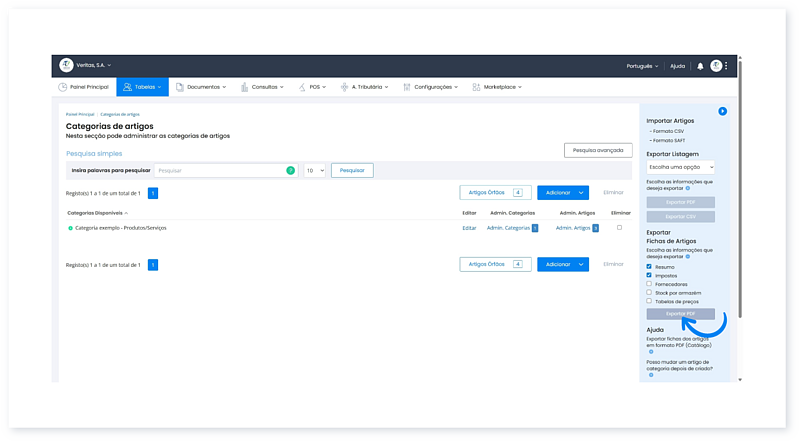Click into the Pesquisar search field
The image size is (800, 442).
coord(220,171)
